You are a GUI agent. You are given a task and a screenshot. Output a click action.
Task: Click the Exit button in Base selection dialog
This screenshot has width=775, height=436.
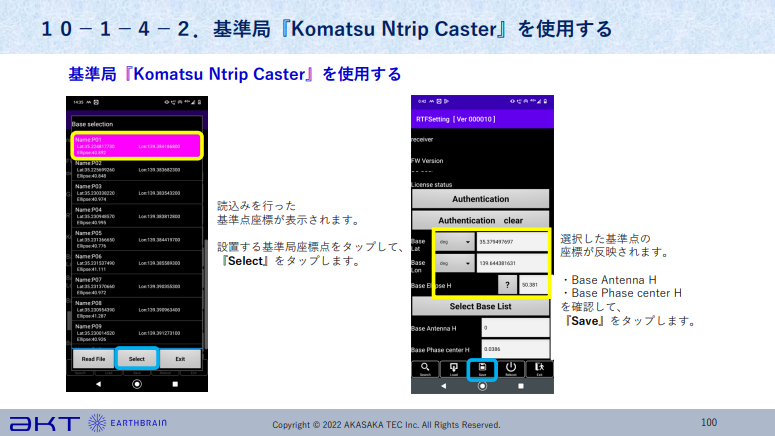coord(180,359)
